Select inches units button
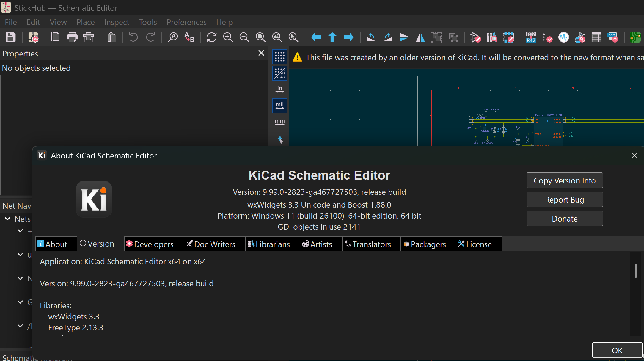The image size is (644, 361). point(279,90)
